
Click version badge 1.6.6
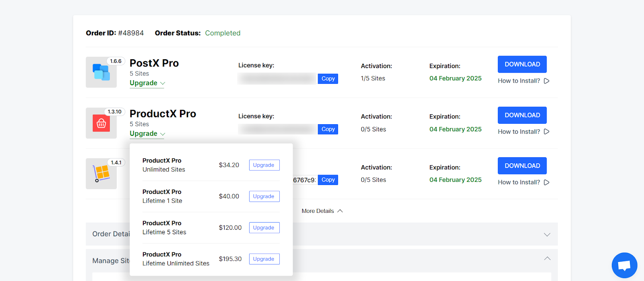pyautogui.click(x=116, y=61)
